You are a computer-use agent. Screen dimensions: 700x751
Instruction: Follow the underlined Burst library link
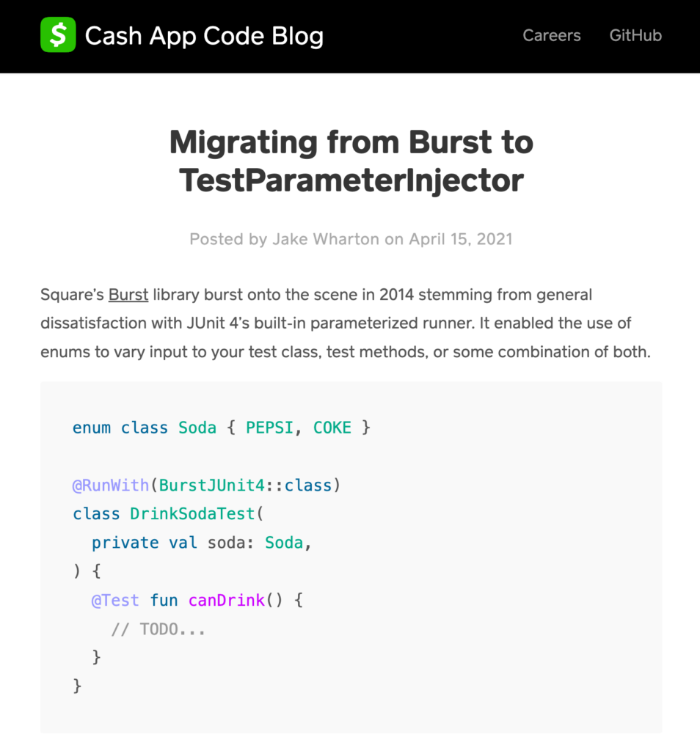coord(128,295)
